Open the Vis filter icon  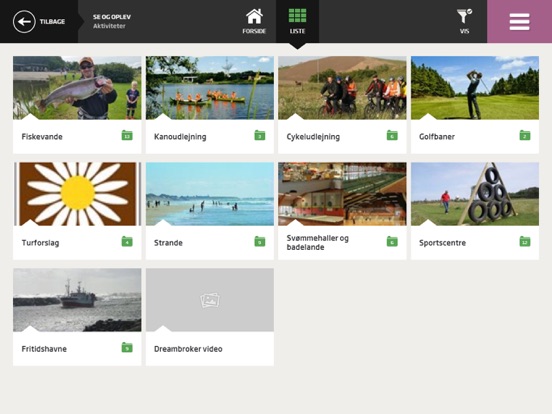[464, 16]
